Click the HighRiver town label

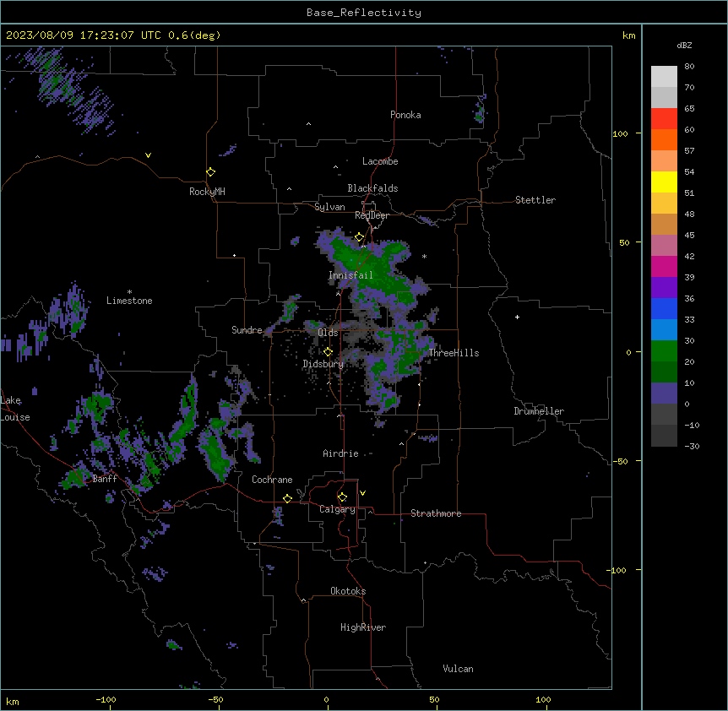point(363,627)
